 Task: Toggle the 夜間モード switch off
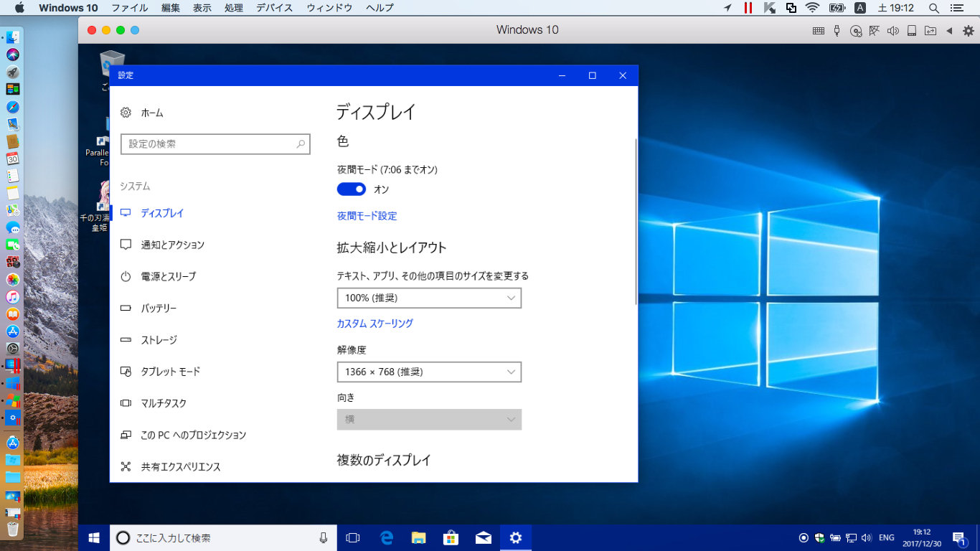pos(352,189)
